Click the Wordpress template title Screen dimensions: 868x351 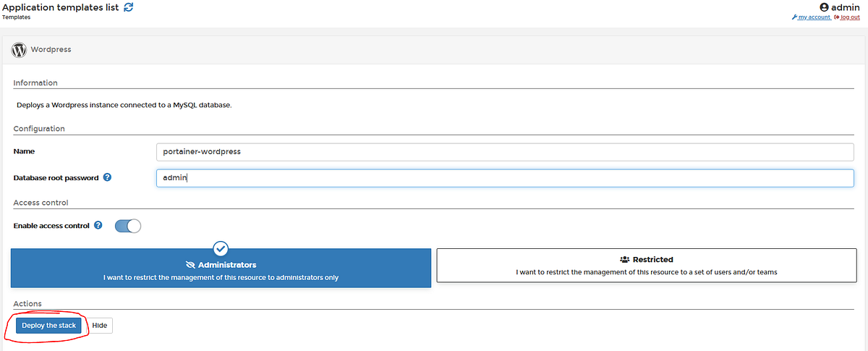(51, 50)
